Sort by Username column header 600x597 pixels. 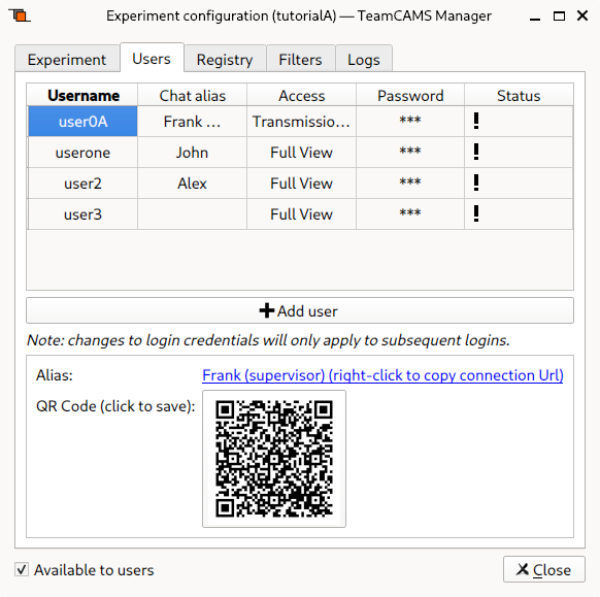click(83, 95)
